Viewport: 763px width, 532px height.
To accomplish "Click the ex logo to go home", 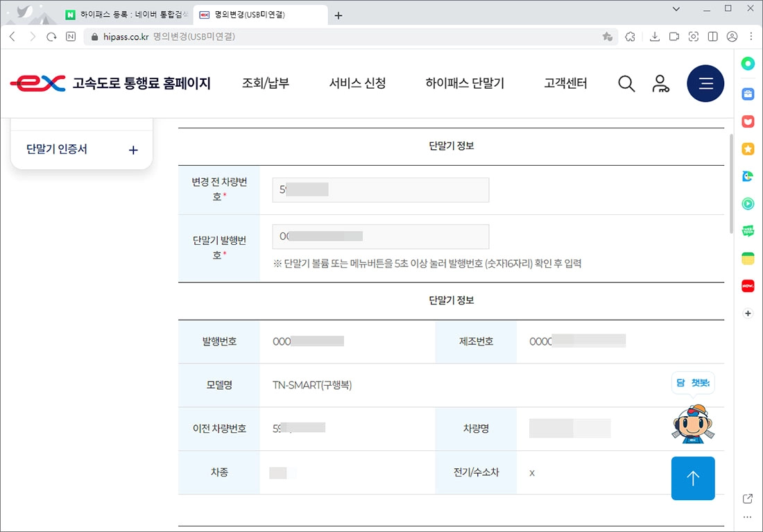I will (36, 83).
